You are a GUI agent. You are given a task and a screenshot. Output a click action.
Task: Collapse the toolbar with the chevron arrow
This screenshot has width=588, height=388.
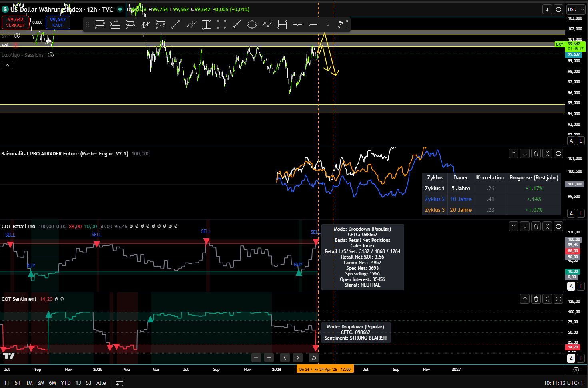[7, 64]
